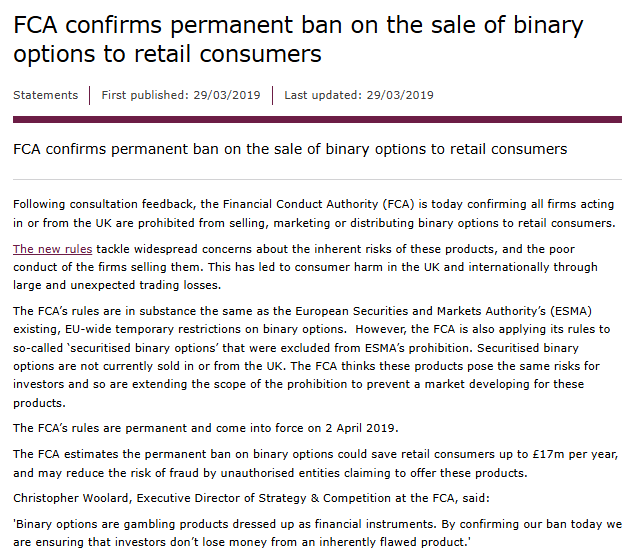Click the name 'Christopher Woolard'
Viewport: 641px width, 551px height.
click(x=71, y=498)
